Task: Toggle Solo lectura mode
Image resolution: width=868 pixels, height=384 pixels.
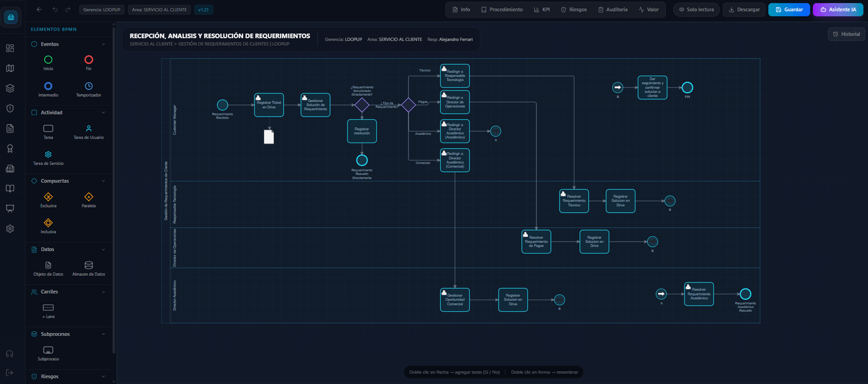Action: tap(696, 10)
